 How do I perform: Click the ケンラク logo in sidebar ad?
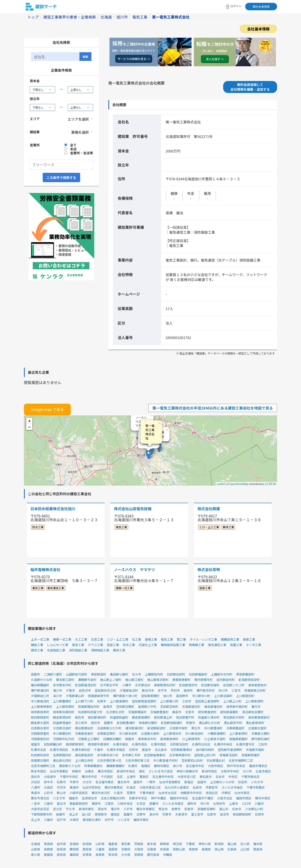pyautogui.click(x=48, y=276)
